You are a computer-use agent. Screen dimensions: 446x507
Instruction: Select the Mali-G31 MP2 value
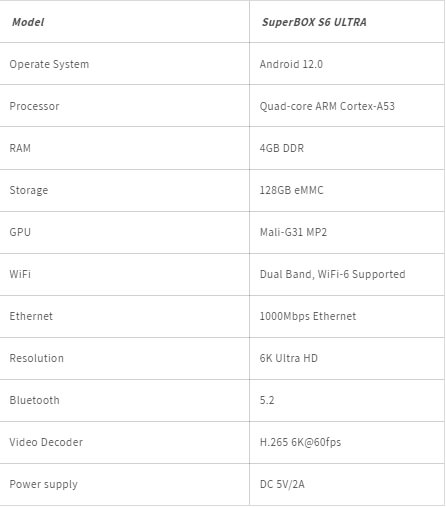(293, 232)
